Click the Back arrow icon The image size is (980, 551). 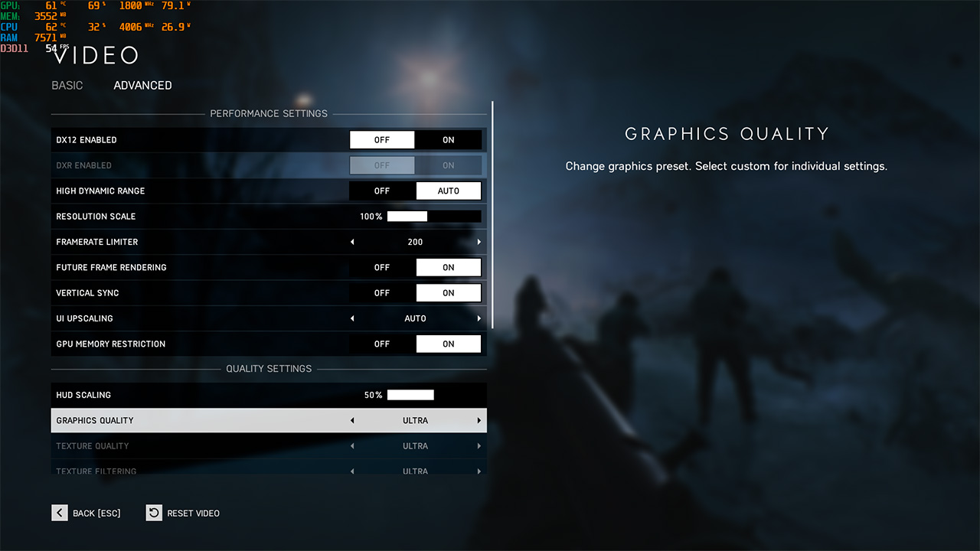coord(60,513)
